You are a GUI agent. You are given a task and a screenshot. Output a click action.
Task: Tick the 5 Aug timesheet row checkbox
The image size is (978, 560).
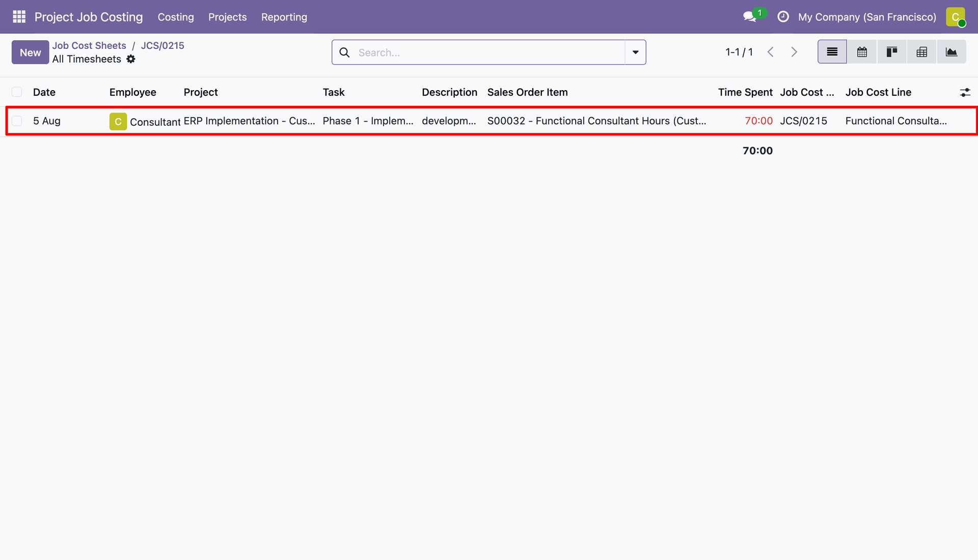17,121
